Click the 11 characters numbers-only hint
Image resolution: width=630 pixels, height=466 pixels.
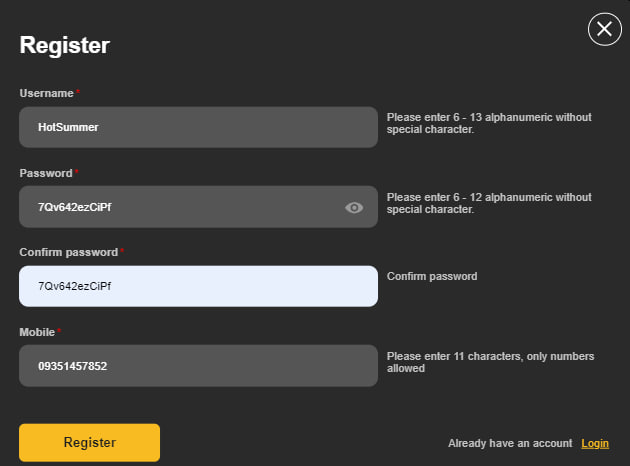point(490,362)
